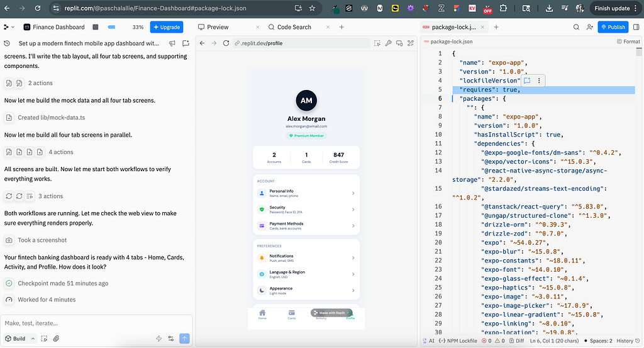Click the Diff button in status bar
Viewport: 644px width, 348px height.
click(517, 340)
